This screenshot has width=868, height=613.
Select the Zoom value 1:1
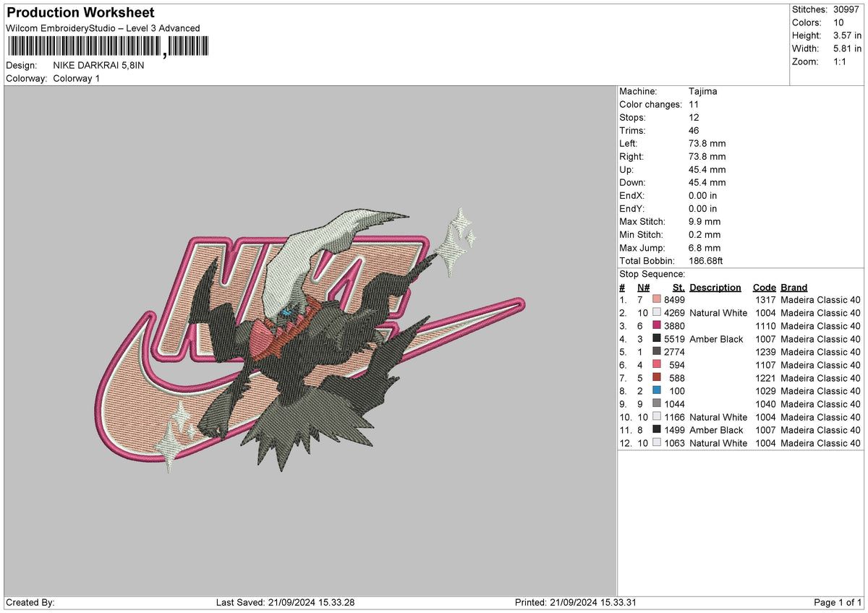[x=841, y=61]
